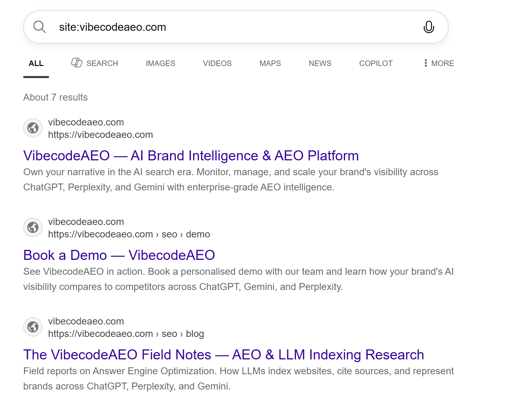Open the VIDEOS tab

217,63
